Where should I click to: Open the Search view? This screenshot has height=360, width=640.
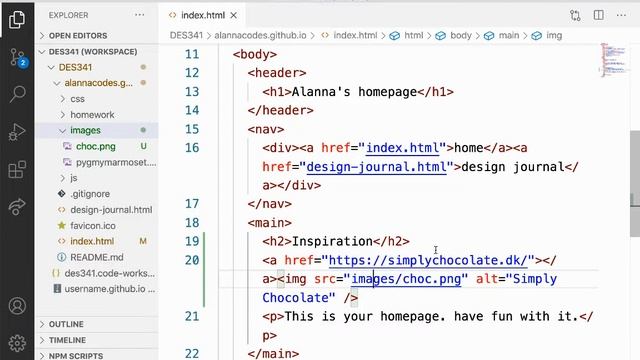pos(17,94)
